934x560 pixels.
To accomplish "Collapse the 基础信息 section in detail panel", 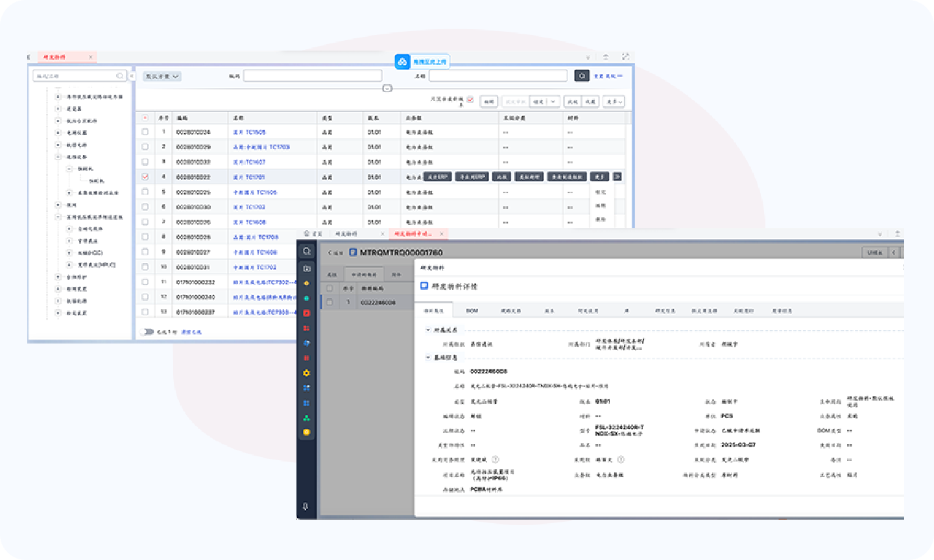I will [x=428, y=357].
